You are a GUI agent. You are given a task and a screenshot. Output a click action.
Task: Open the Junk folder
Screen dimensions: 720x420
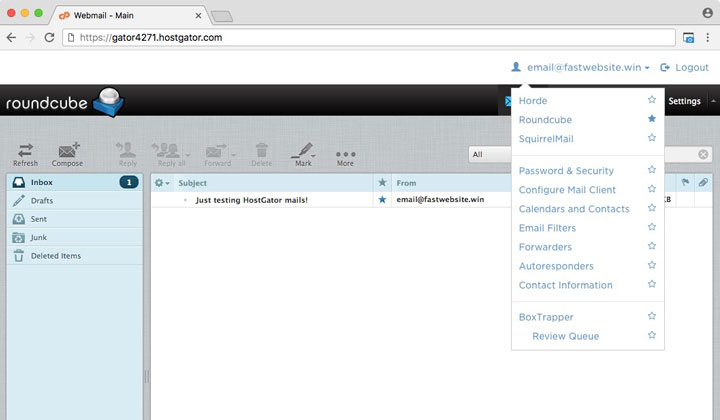(x=74, y=237)
